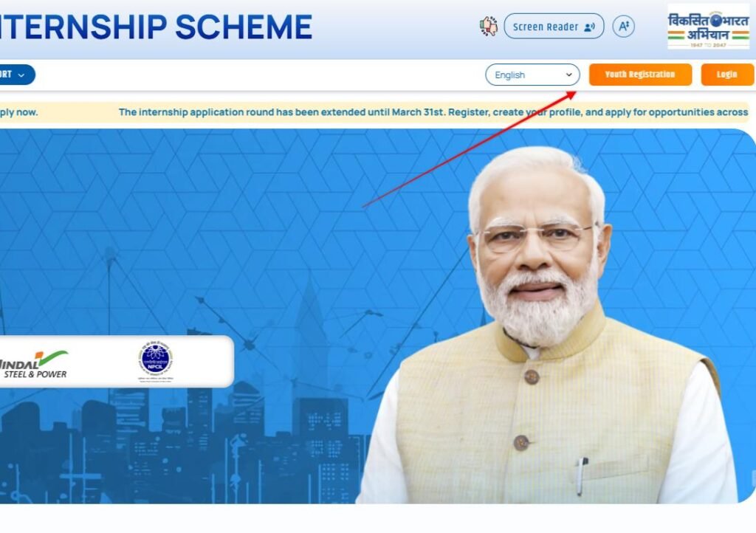Click the 'pply now.' ticker text

coord(18,112)
